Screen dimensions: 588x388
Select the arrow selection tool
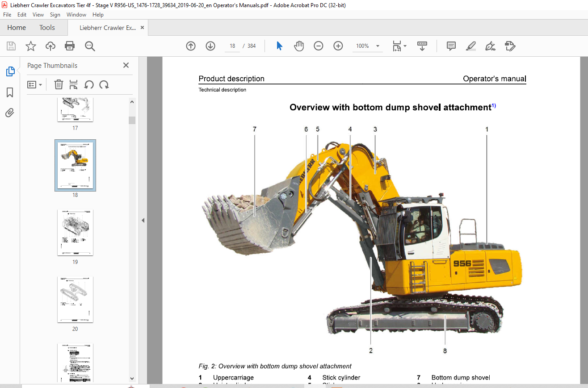click(280, 46)
